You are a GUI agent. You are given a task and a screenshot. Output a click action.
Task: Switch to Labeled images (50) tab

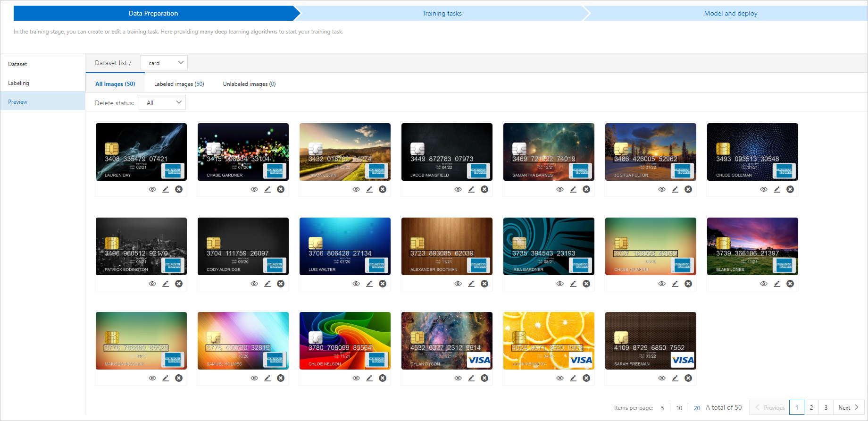(179, 84)
